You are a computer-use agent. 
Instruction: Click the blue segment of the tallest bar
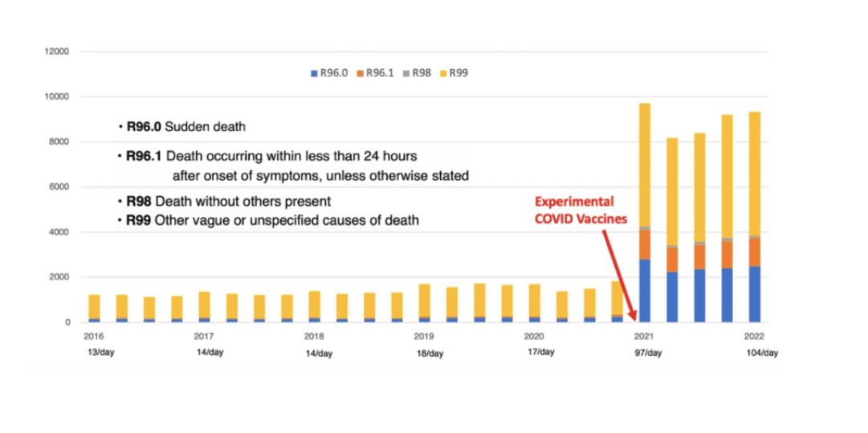(x=644, y=290)
